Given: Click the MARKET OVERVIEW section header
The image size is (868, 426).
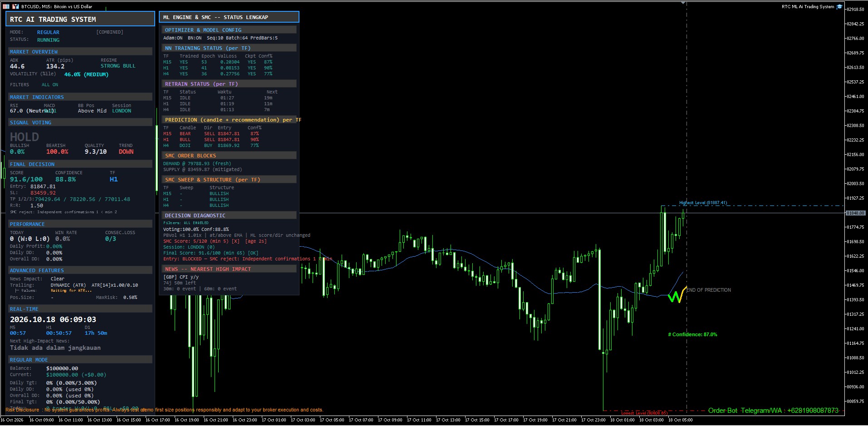Looking at the screenshot, I should click(x=80, y=52).
